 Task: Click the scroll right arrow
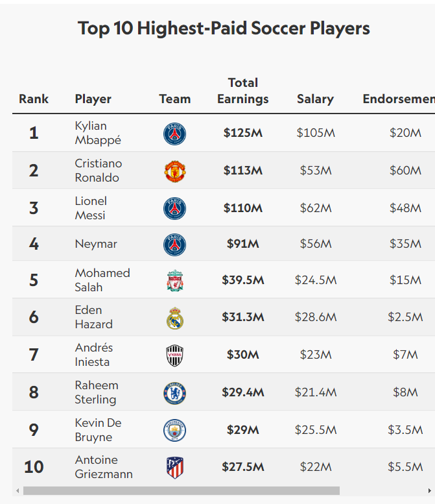point(429,491)
